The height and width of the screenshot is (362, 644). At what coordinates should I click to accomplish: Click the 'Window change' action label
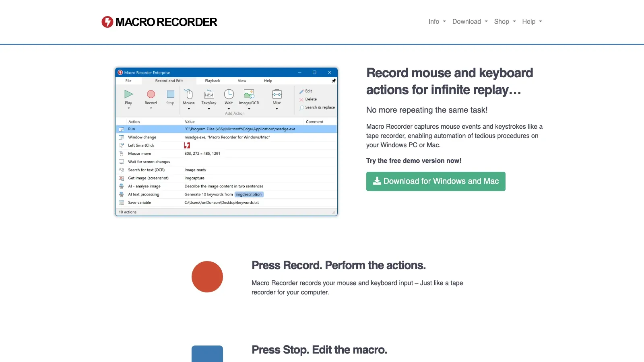click(142, 137)
